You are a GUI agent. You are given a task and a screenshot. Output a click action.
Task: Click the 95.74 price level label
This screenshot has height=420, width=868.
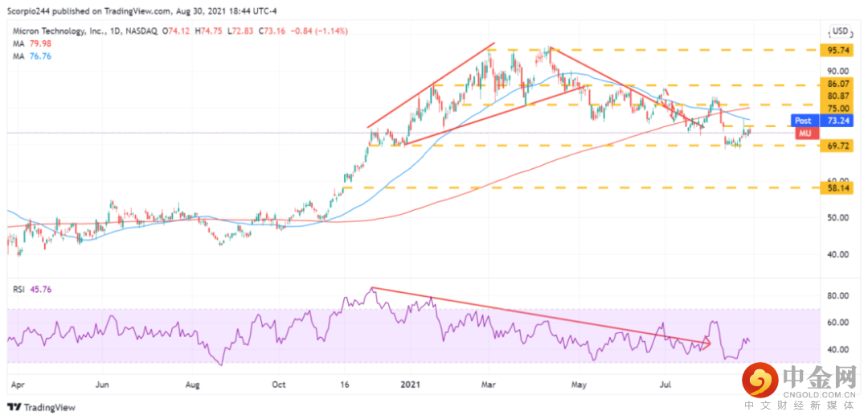[x=837, y=49]
